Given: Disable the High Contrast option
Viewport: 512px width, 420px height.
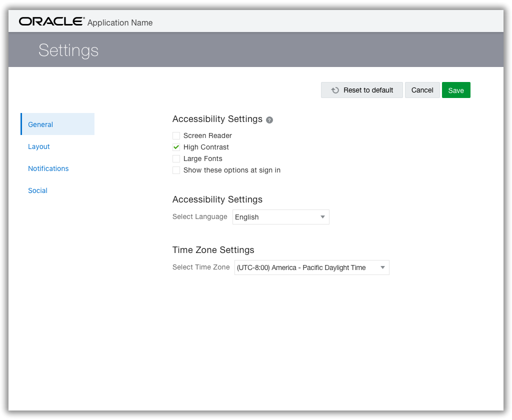Looking at the screenshot, I should [176, 147].
